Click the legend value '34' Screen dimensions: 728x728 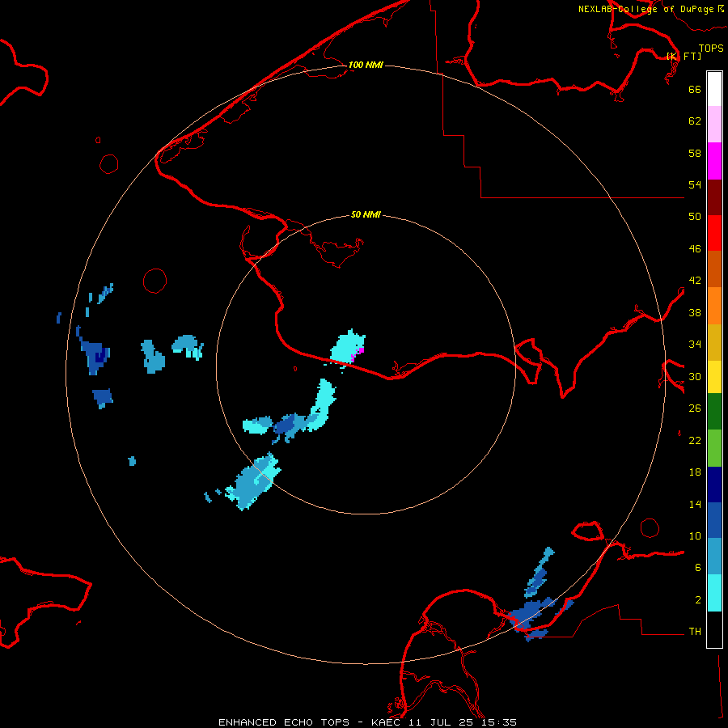[695, 345]
